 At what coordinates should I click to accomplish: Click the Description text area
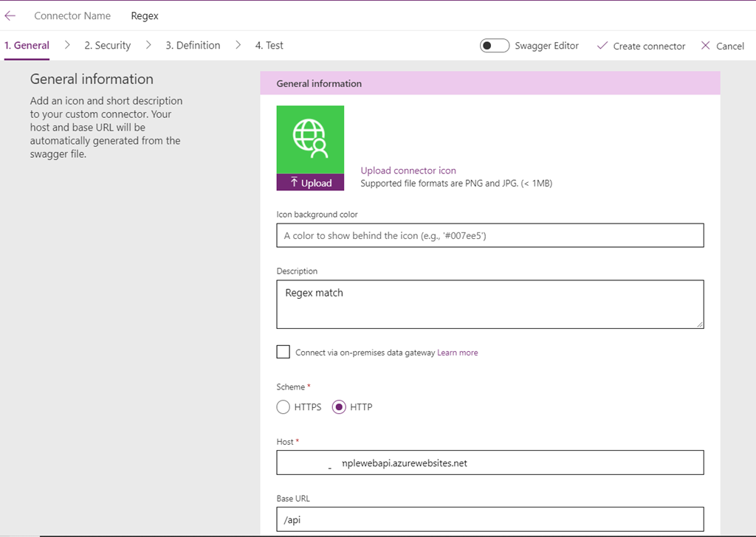point(490,305)
